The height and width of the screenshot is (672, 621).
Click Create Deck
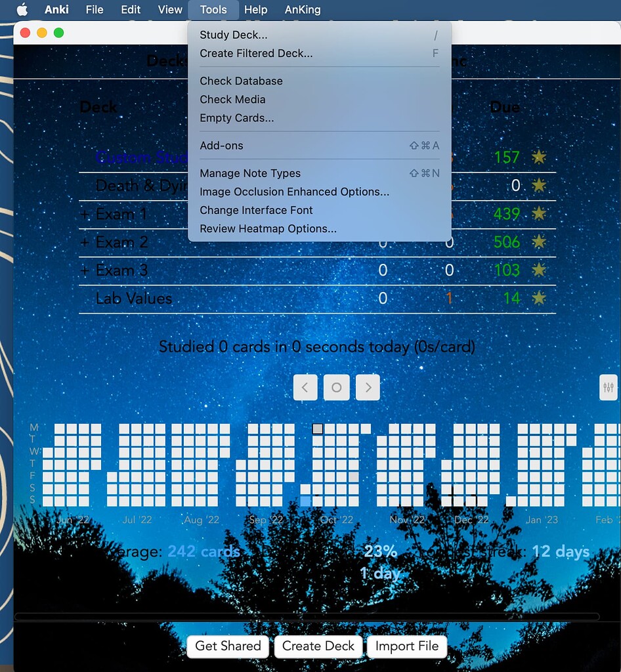318,646
